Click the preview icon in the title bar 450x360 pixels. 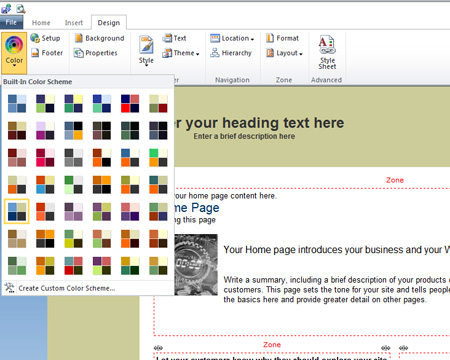click(21, 9)
